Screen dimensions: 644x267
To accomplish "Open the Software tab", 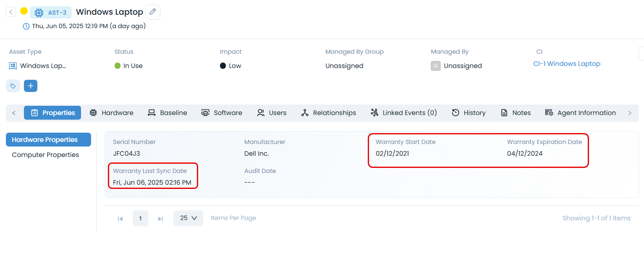I will point(222,113).
